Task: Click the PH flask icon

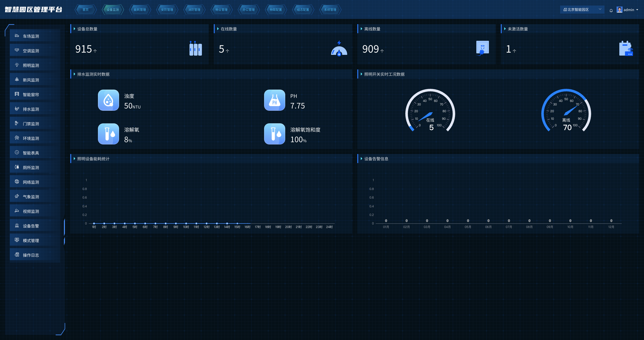Action: click(275, 100)
